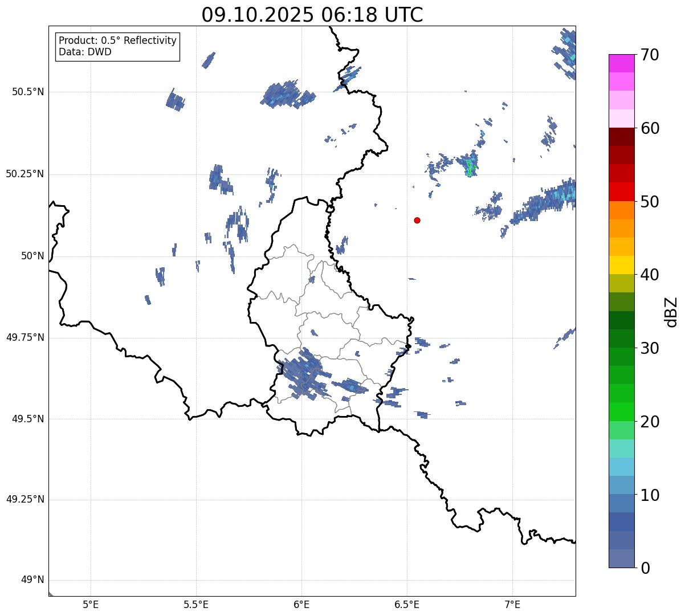The image size is (685, 616).
Task: Click the green-cored echo northeast of red marker
Action: coord(470,165)
